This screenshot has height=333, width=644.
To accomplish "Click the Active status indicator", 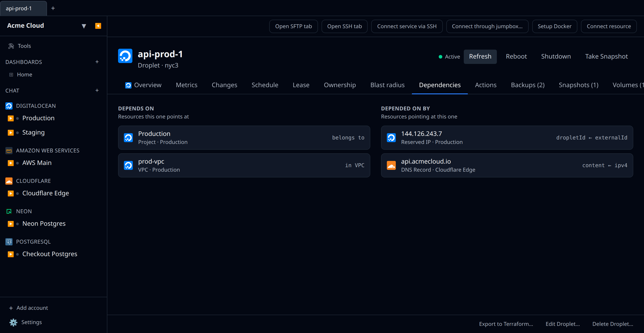I will point(449,57).
